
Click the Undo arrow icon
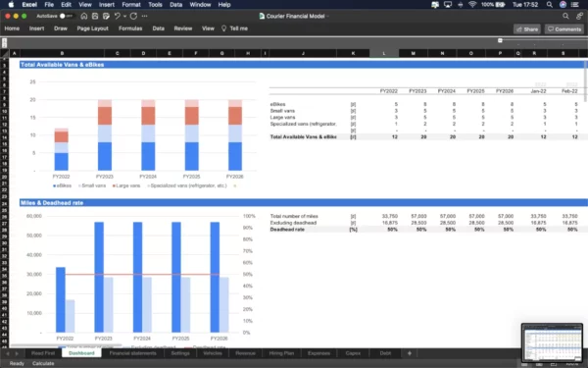coord(118,16)
